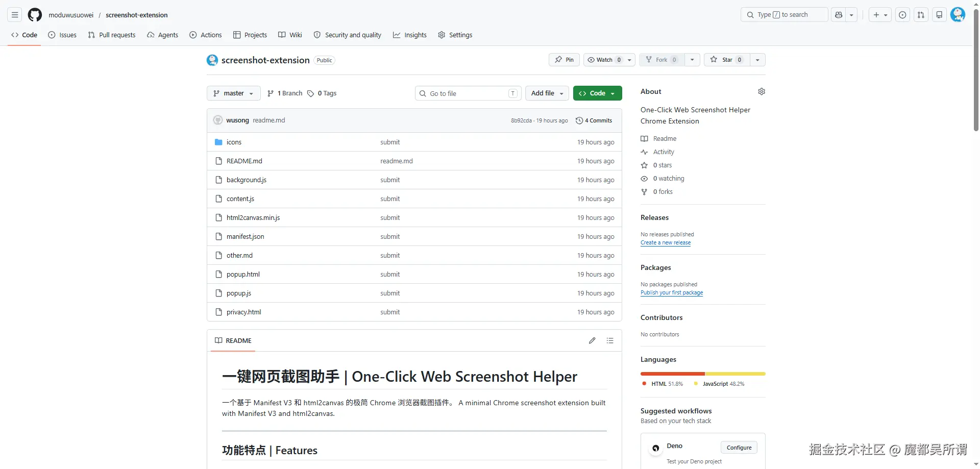Open the icons folder
Viewport: 980px width, 469px height.
(x=234, y=142)
